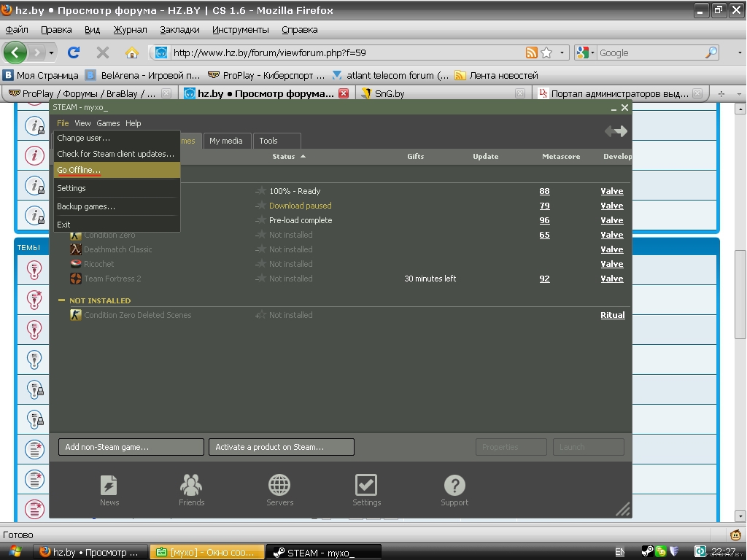Select Change user in File menu
This screenshot has height=560, width=747.
tap(117, 138)
